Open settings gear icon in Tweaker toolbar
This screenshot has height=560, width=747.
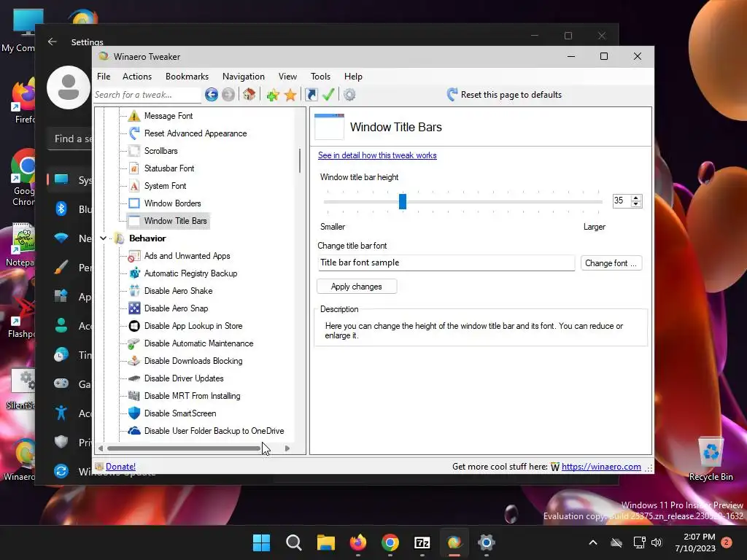tap(349, 95)
